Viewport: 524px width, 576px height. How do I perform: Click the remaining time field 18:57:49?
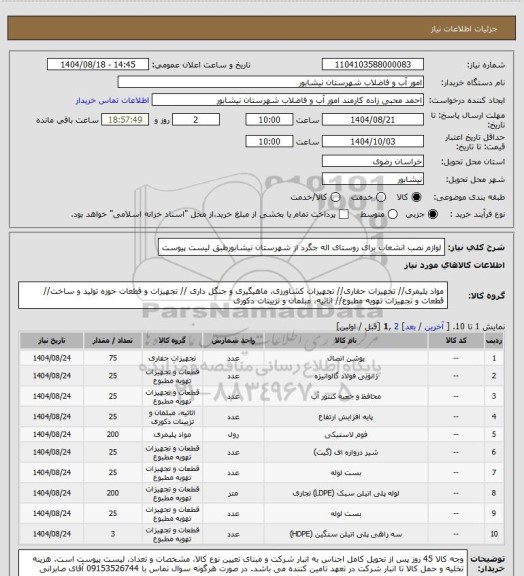click(125, 120)
